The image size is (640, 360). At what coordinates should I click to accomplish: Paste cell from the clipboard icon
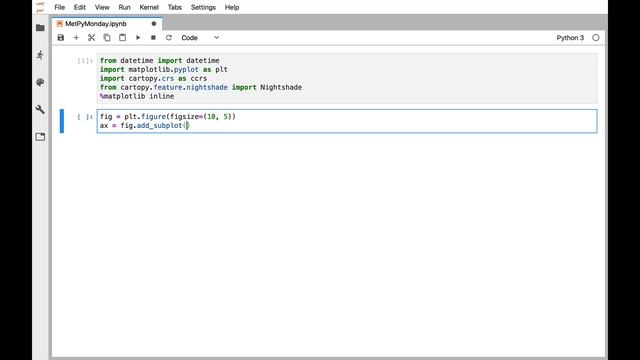pos(122,38)
